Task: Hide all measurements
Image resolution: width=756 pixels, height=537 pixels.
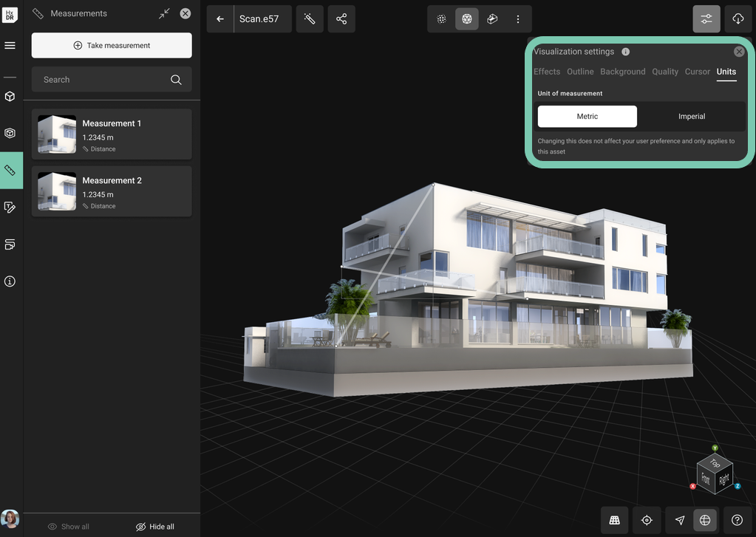Action: tap(155, 527)
